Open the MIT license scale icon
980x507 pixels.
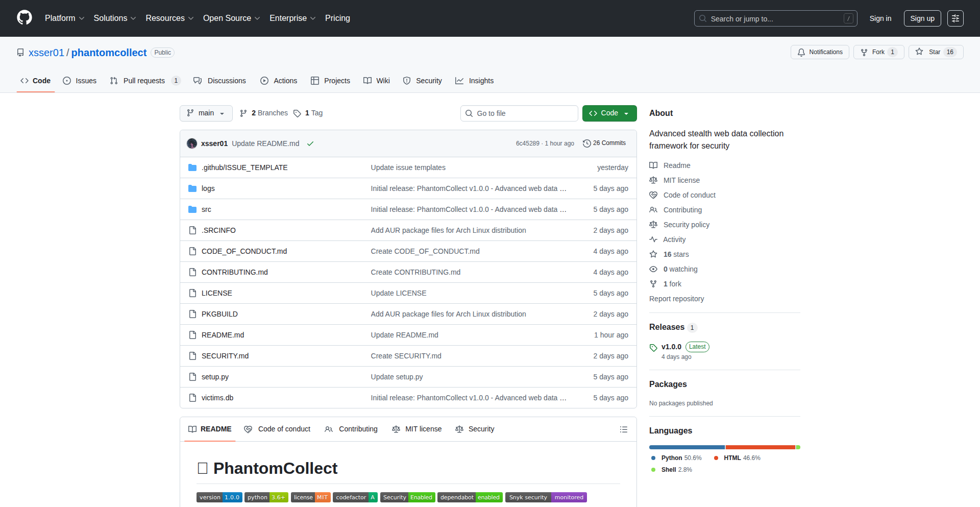[x=653, y=180]
